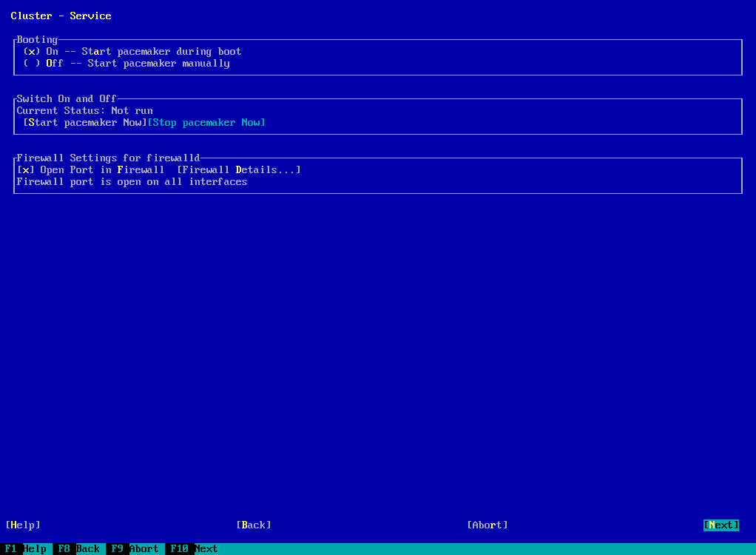
Task: Open Firewall Details dialog
Action: point(238,170)
